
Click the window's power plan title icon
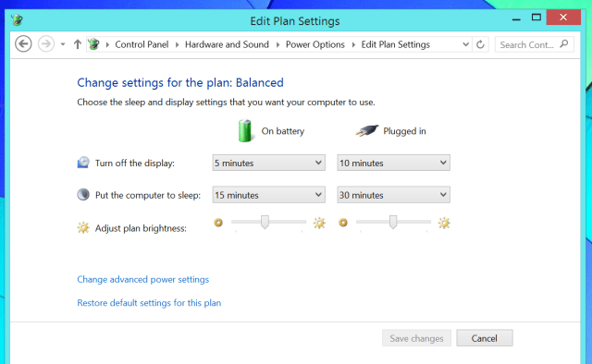[x=17, y=19]
